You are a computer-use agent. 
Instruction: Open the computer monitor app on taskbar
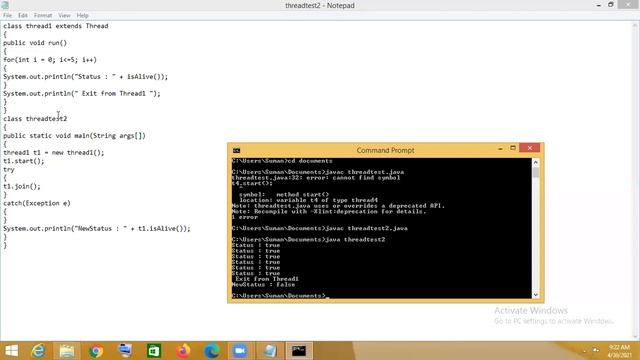[x=124, y=351]
